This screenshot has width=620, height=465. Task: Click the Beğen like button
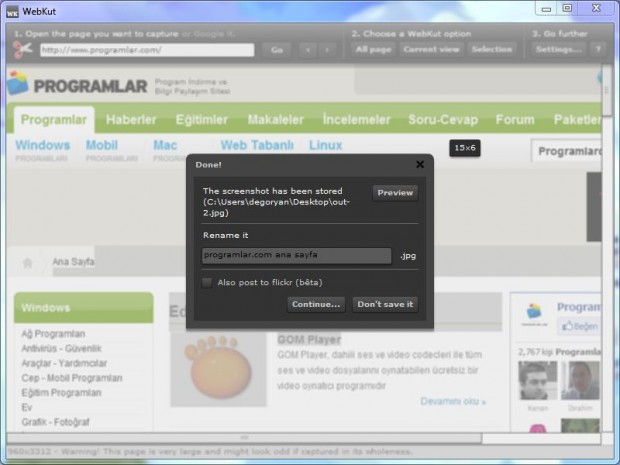pyautogui.click(x=580, y=326)
